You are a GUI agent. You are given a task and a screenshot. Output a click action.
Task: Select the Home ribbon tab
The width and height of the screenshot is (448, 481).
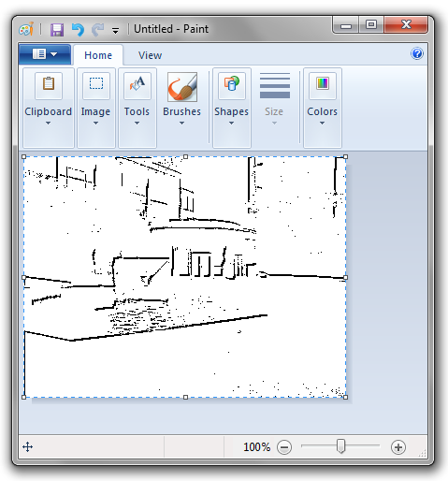[x=98, y=55]
